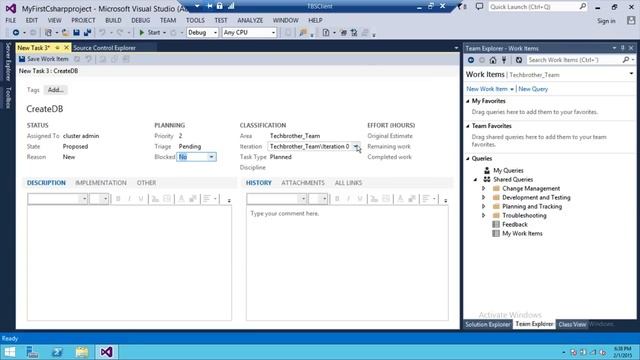Click the Undo icon in main toolbar
This screenshot has height=360, width=640.
102,32
